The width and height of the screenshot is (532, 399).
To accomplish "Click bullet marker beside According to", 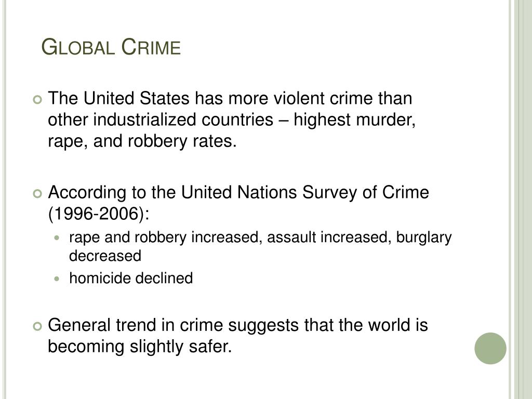I will (37, 194).
